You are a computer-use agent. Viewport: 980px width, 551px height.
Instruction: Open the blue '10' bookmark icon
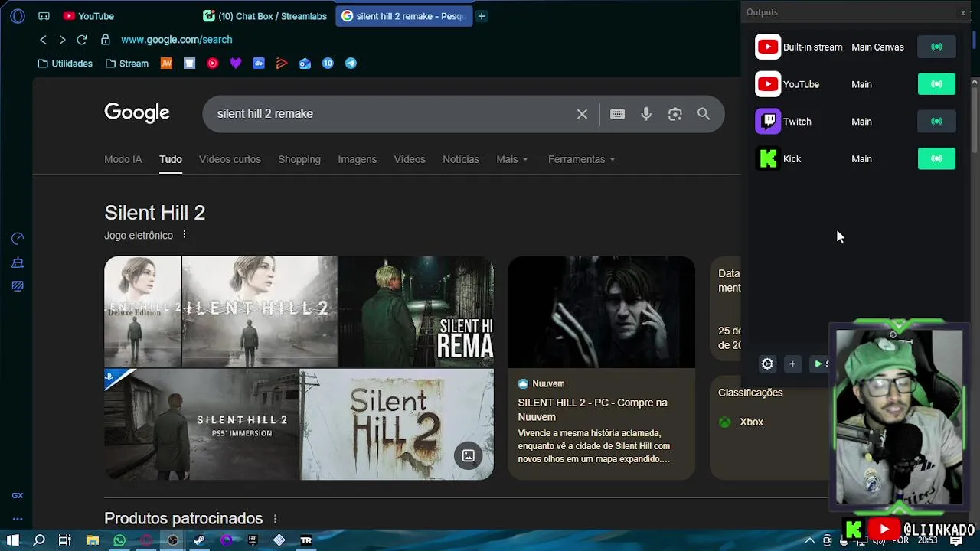(x=328, y=64)
